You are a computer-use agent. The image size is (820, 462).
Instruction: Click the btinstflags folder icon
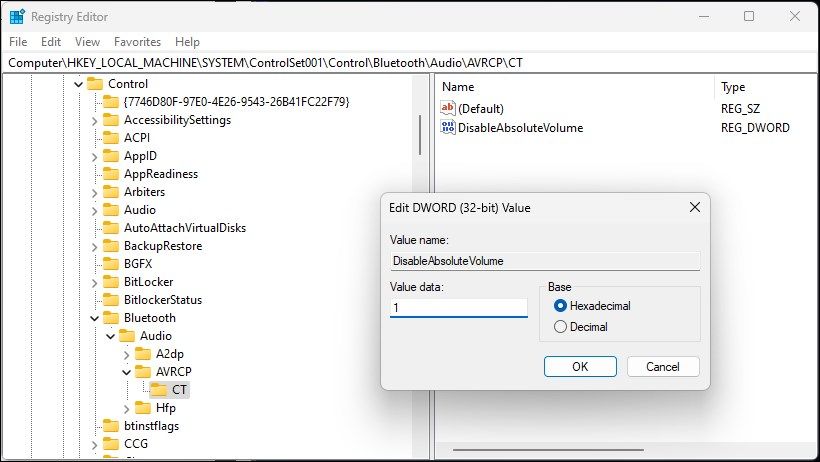click(109, 425)
